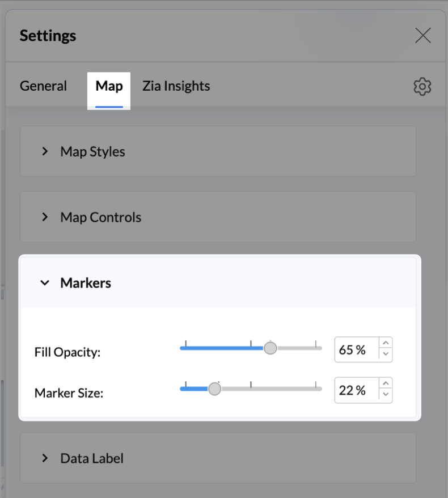Screen dimensions: 448x498
Task: Select the Map tab
Action: coord(109,86)
